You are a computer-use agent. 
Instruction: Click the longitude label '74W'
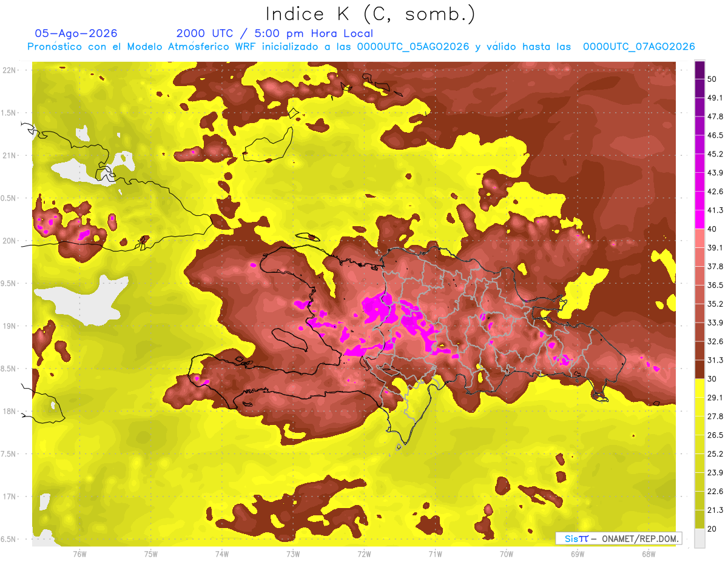221,554
